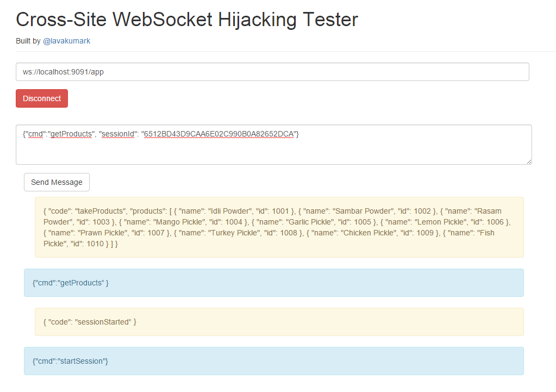The height and width of the screenshot is (392, 556).
Task: Click the textarea resize handle
Action: coord(528,161)
